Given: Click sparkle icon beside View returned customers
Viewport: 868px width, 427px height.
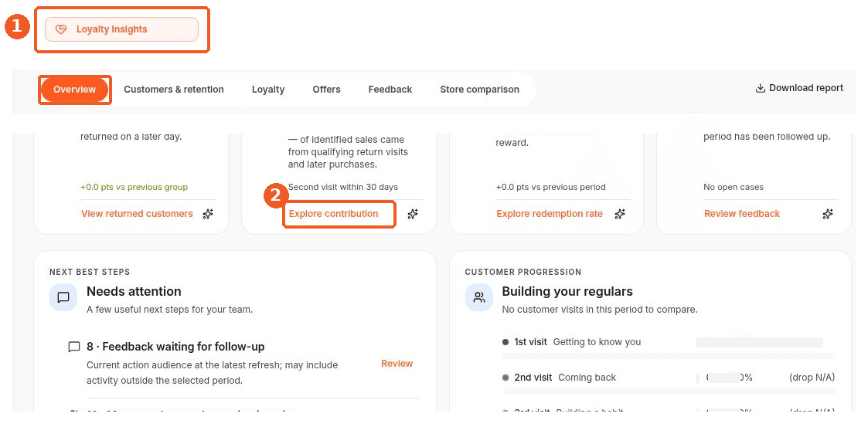Looking at the screenshot, I should click(208, 214).
